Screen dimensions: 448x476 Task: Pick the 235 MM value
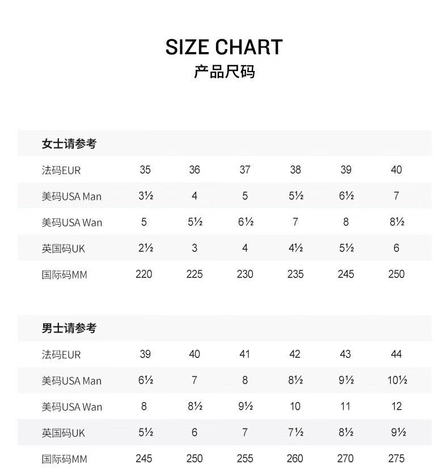tap(295, 275)
